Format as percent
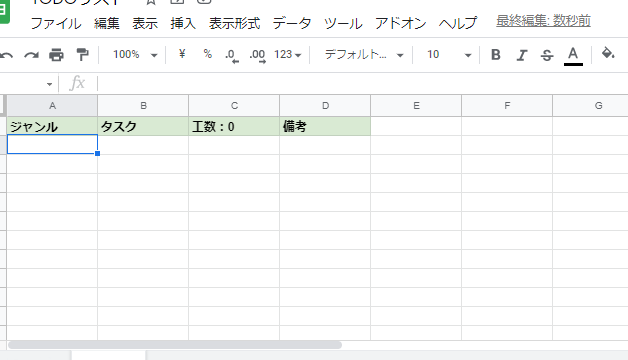 pos(207,54)
